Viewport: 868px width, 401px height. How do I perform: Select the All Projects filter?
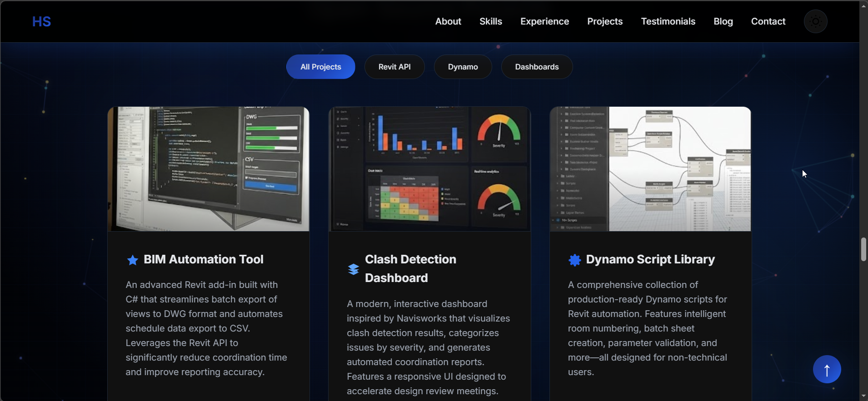point(320,67)
